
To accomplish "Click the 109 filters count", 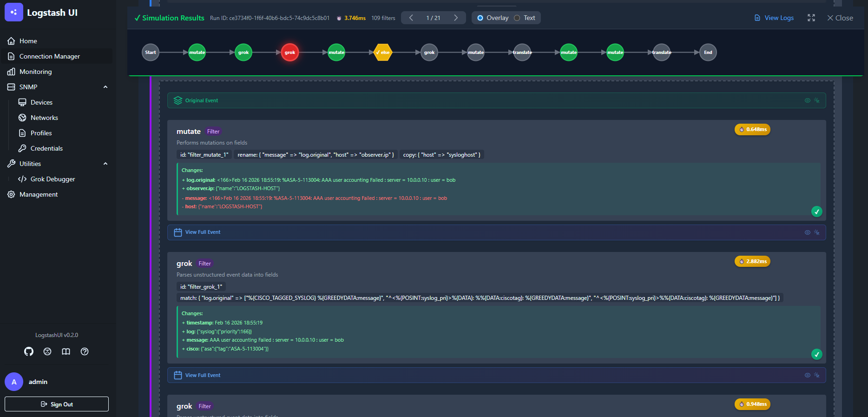I will (383, 18).
